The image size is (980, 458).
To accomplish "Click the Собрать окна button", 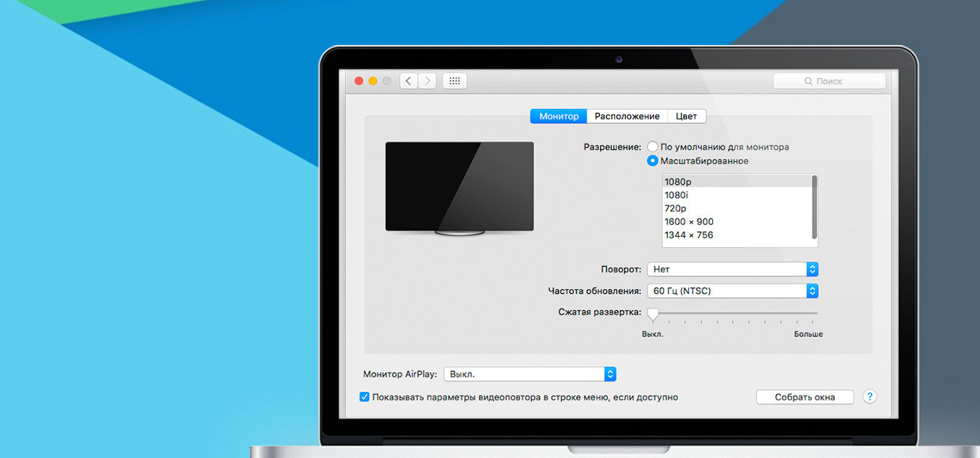I will [805, 397].
